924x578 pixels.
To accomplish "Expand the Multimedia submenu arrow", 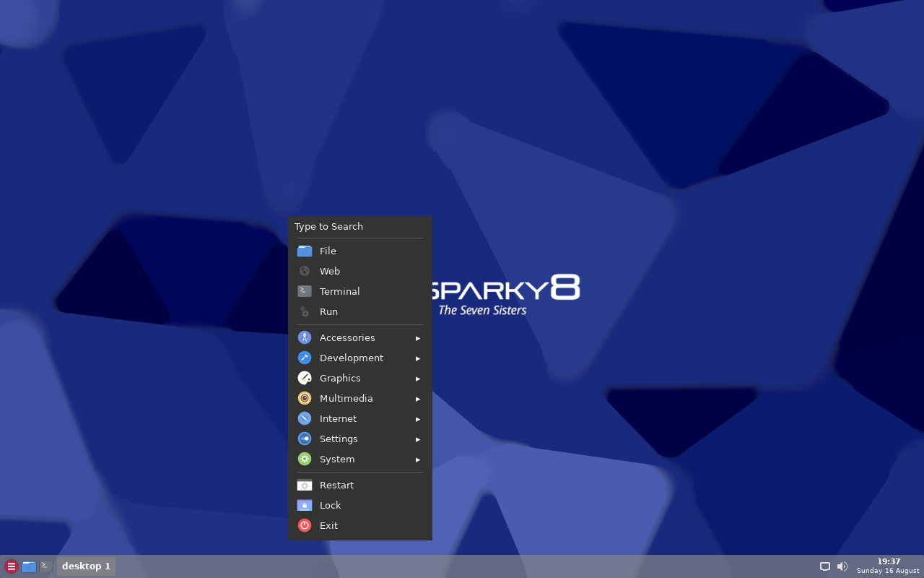I will pos(418,398).
